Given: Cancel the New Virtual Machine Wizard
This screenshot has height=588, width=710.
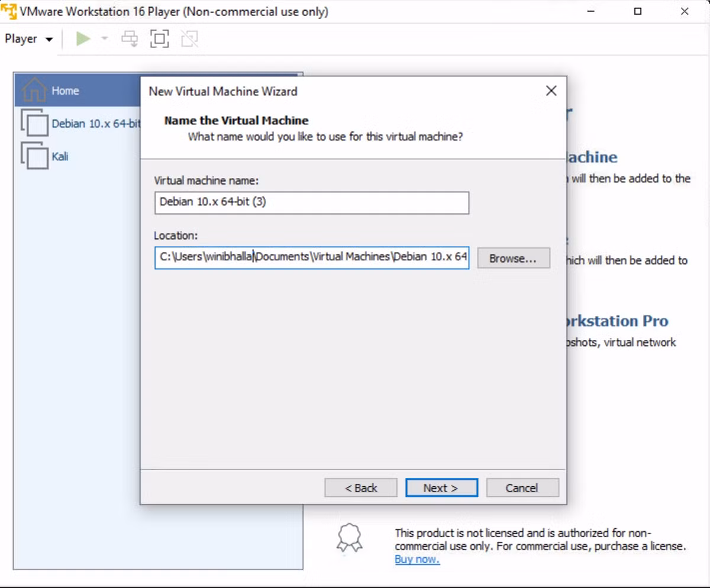Looking at the screenshot, I should click(522, 488).
